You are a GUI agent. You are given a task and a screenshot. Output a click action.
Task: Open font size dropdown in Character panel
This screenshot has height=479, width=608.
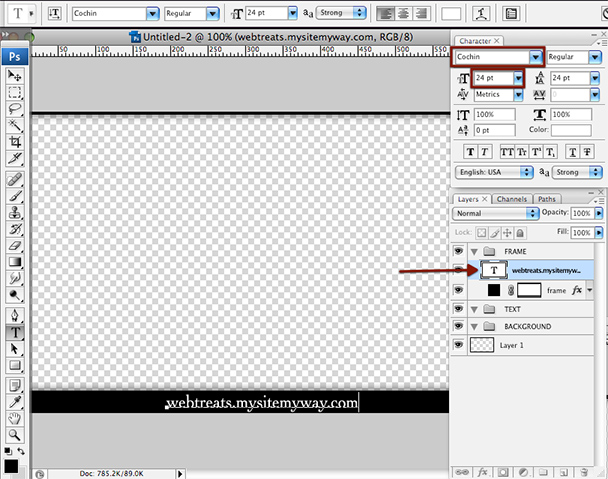coord(518,78)
